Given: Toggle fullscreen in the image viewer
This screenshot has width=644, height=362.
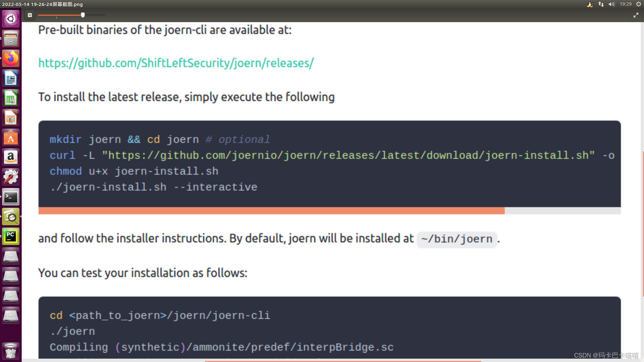Looking at the screenshot, I should pyautogui.click(x=636, y=15).
